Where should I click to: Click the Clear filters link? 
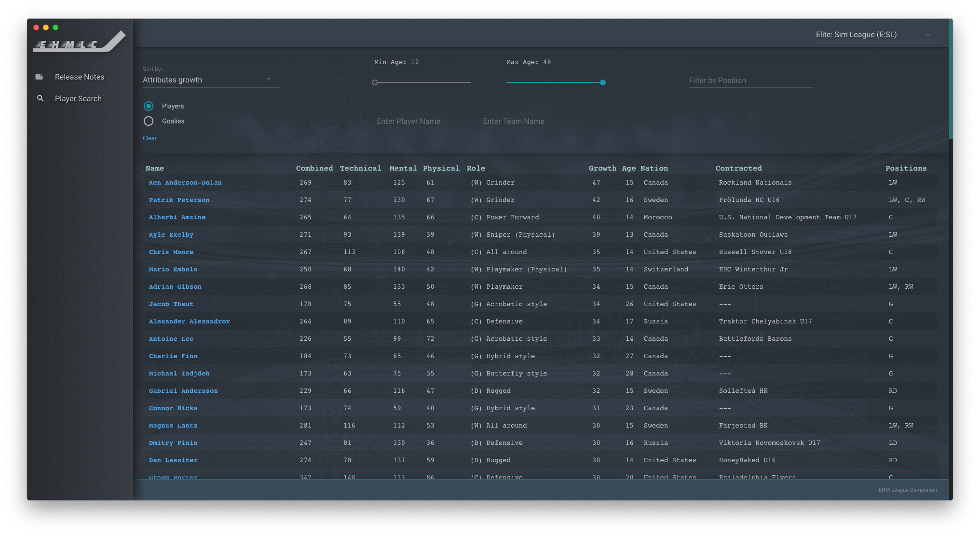coord(150,138)
